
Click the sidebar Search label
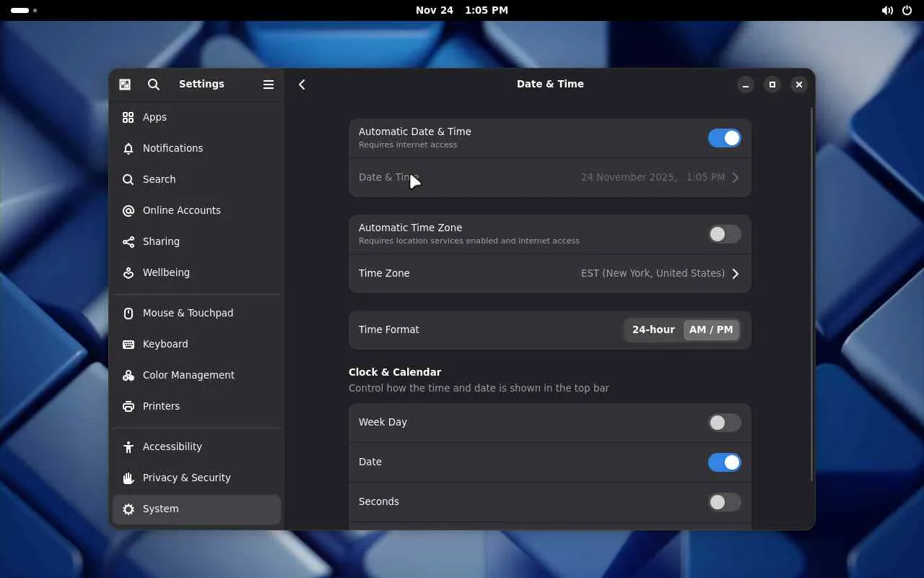point(159,179)
